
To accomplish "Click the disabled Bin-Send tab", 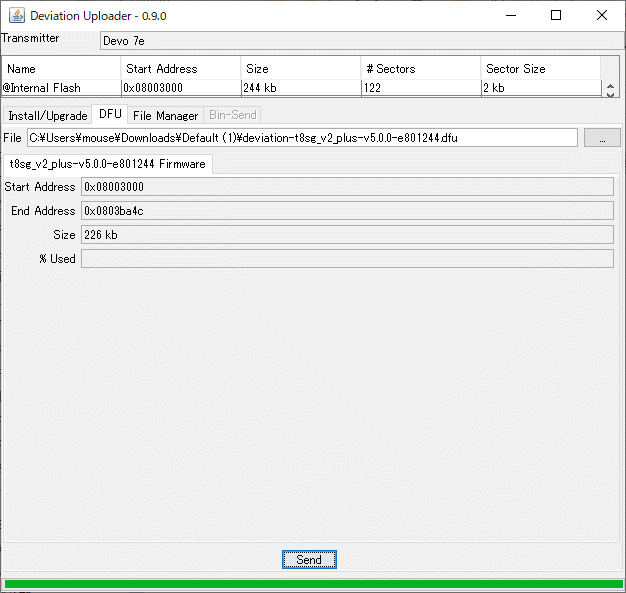I will coord(233,115).
